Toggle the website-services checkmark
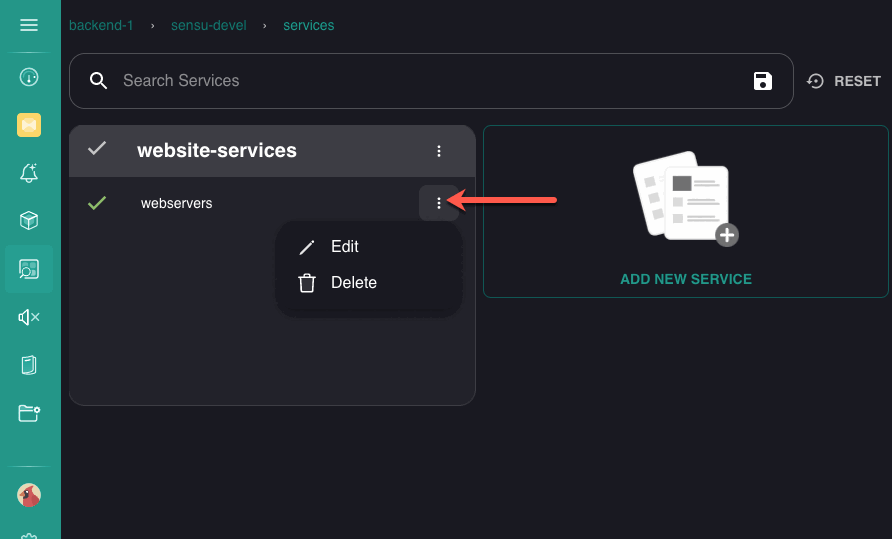 click(97, 149)
